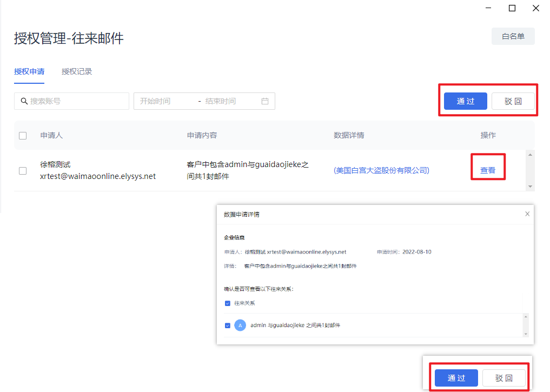Maximize the application window
The height and width of the screenshot is (392, 550).
click(512, 8)
